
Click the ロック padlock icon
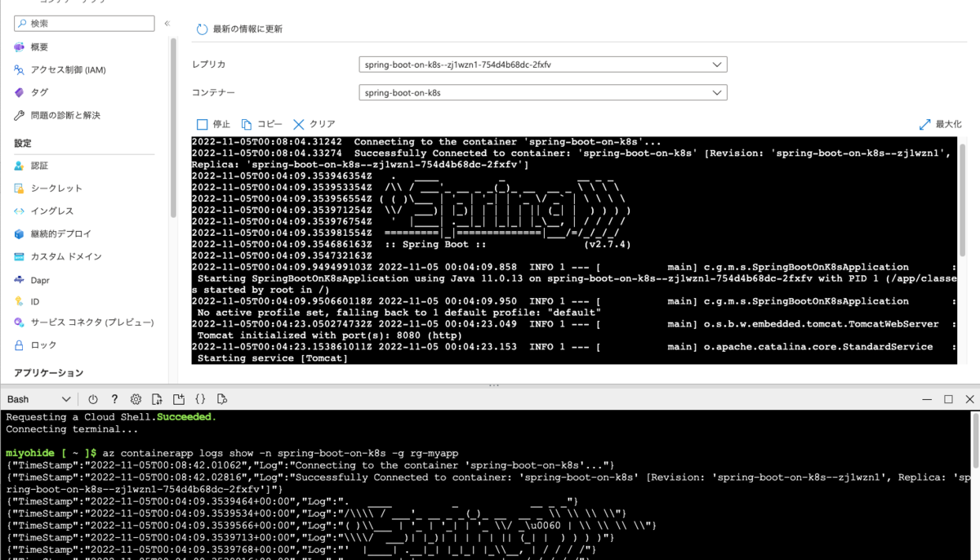pos(20,345)
